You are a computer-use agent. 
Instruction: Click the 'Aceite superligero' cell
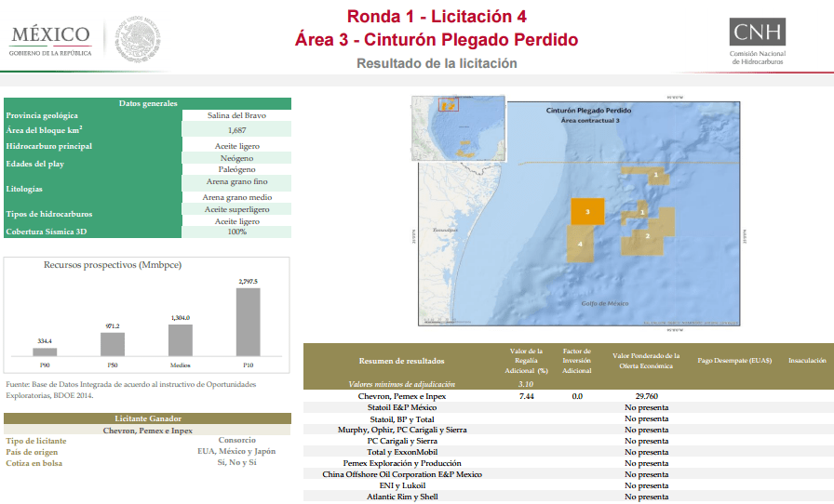coord(236,209)
